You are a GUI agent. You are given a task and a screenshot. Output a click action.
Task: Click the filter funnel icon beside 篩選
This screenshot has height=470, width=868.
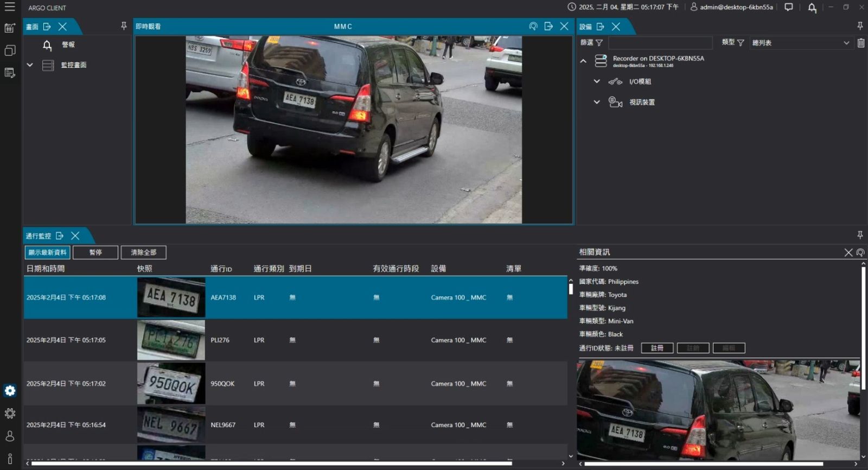[x=599, y=42]
